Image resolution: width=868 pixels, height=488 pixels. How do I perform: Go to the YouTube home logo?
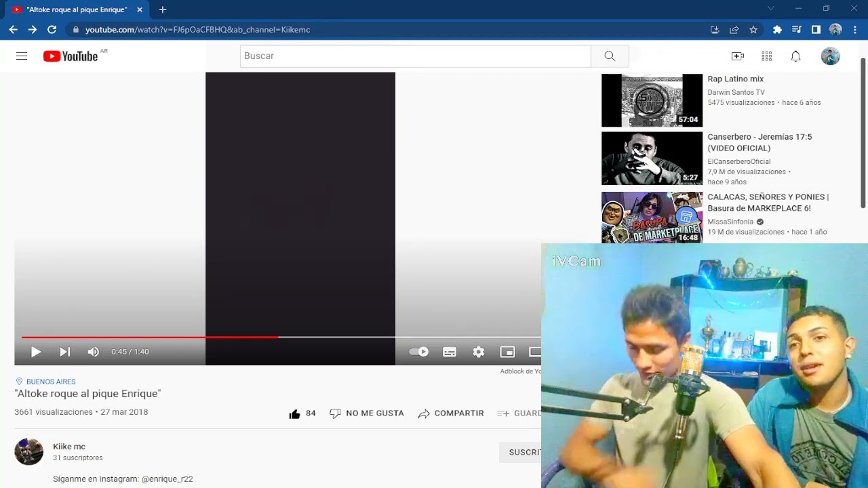71,56
